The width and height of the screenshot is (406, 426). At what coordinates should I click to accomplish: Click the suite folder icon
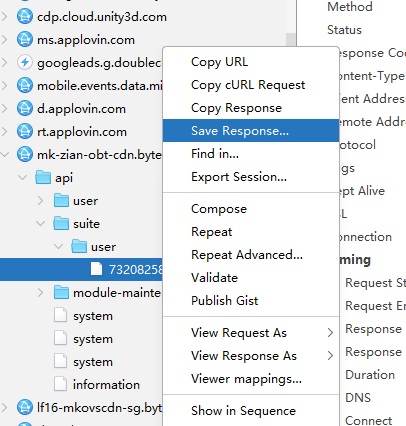[x=61, y=223]
